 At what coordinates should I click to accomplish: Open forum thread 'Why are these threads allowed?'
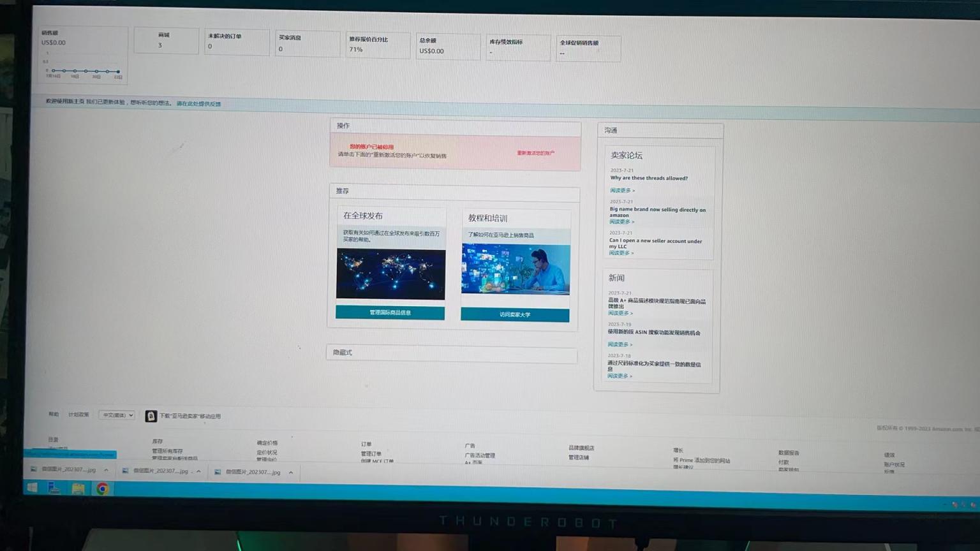649,178
